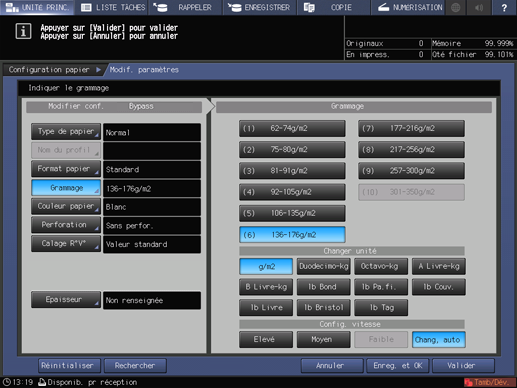Click the Tamb/Dév. red status indicator
Viewport: 517px width, 388px height.
[x=489, y=382]
